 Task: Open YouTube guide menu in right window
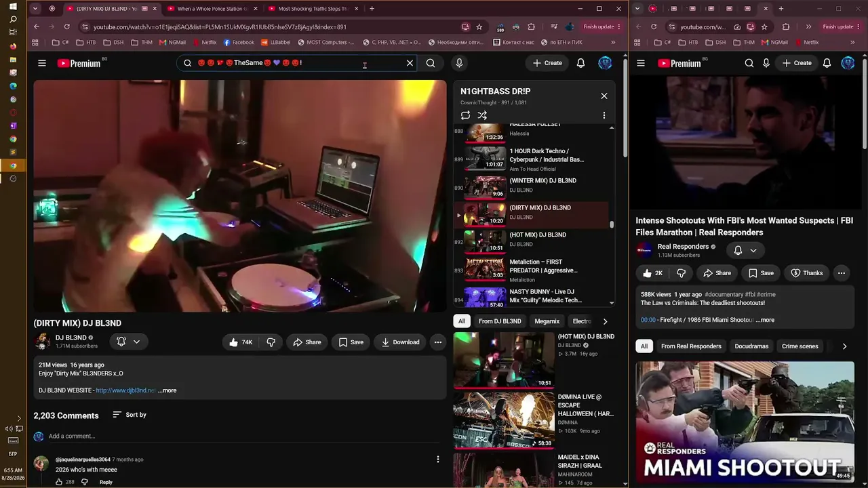pyautogui.click(x=641, y=63)
